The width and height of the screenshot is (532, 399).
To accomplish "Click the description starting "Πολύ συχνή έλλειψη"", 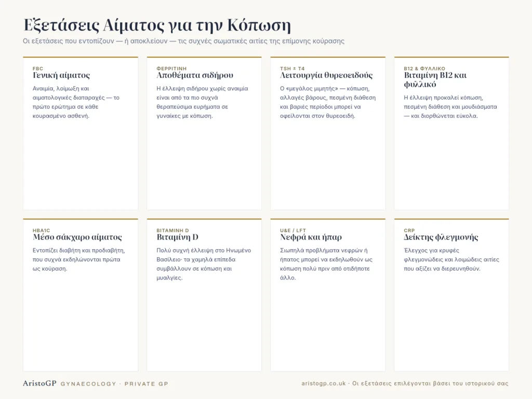I will pos(204,264).
